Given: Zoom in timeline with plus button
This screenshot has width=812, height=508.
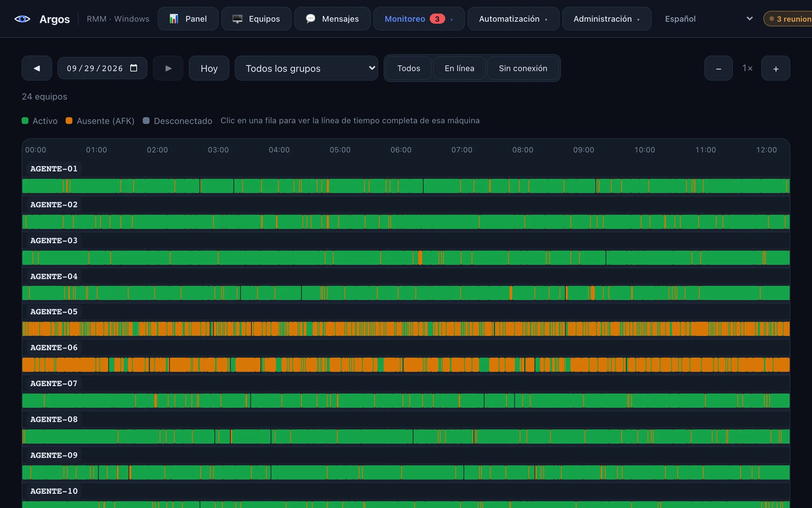Looking at the screenshot, I should [x=775, y=68].
